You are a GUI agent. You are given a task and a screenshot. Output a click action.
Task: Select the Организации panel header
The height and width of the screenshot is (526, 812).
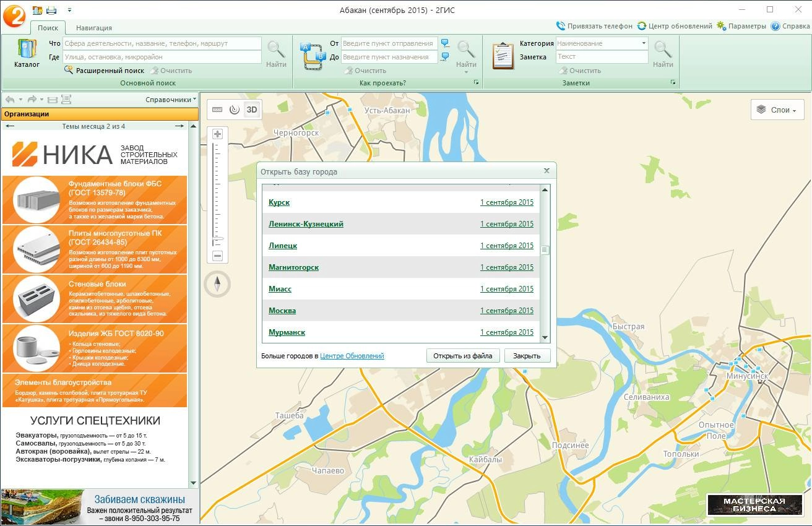tap(100, 114)
